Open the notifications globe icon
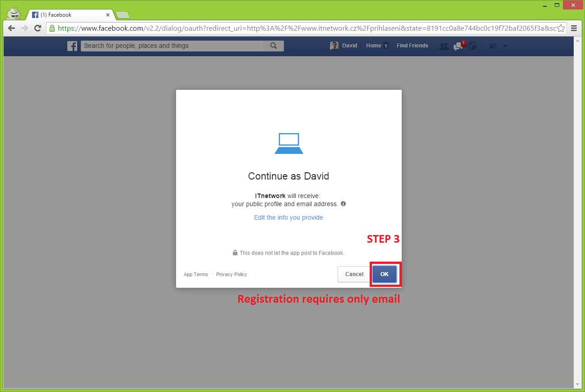The image size is (585, 392). (x=473, y=46)
